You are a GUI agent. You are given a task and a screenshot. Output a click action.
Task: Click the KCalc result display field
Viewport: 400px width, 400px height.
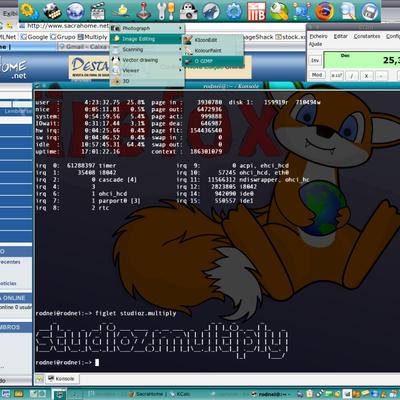click(362, 60)
